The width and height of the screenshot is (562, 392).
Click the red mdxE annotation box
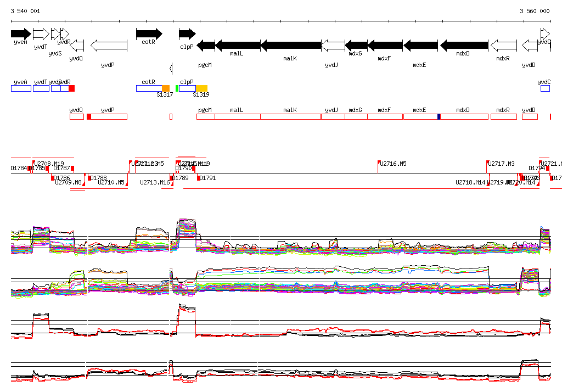[420, 116]
